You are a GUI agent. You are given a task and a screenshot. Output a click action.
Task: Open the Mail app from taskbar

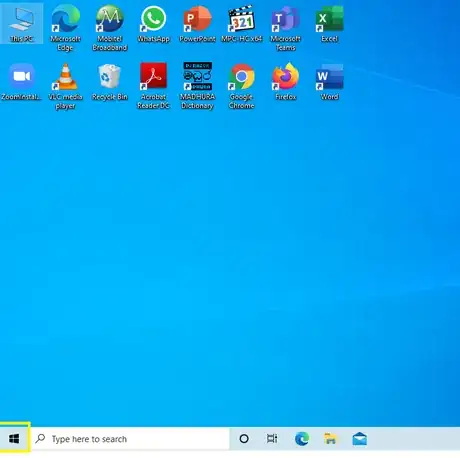pyautogui.click(x=360, y=439)
